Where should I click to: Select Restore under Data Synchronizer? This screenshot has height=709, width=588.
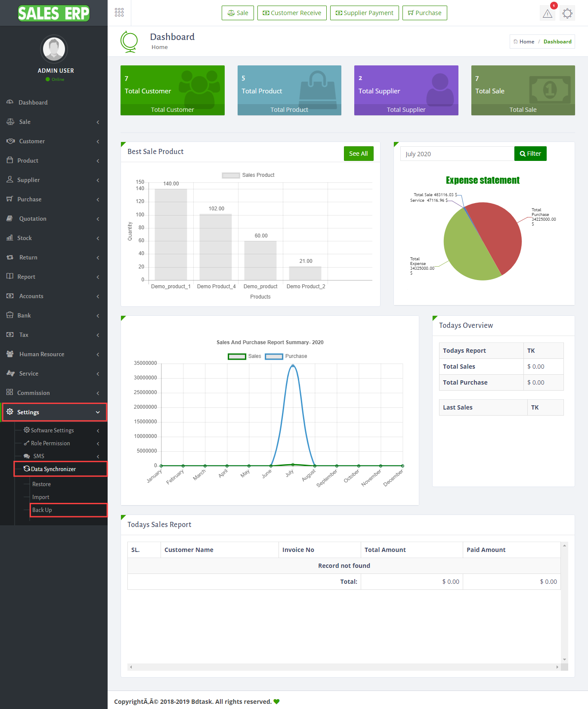[41, 484]
